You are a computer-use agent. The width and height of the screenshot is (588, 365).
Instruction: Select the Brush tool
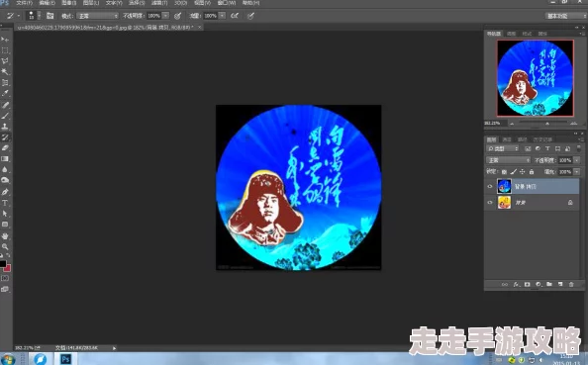coord(5,116)
